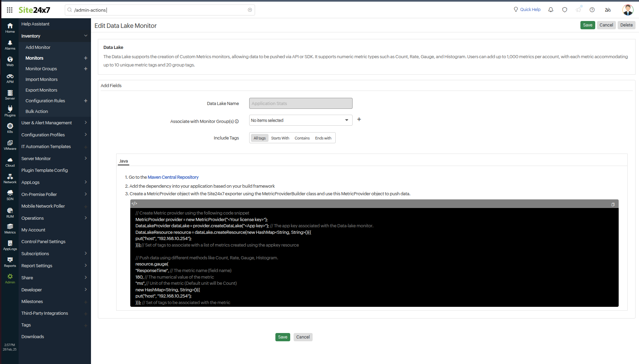
Task: Save the Data Lake monitor changes
Action: click(588, 25)
